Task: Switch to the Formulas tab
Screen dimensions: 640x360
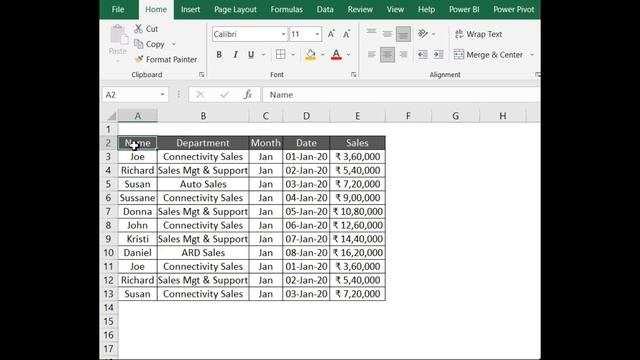Action: (287, 9)
